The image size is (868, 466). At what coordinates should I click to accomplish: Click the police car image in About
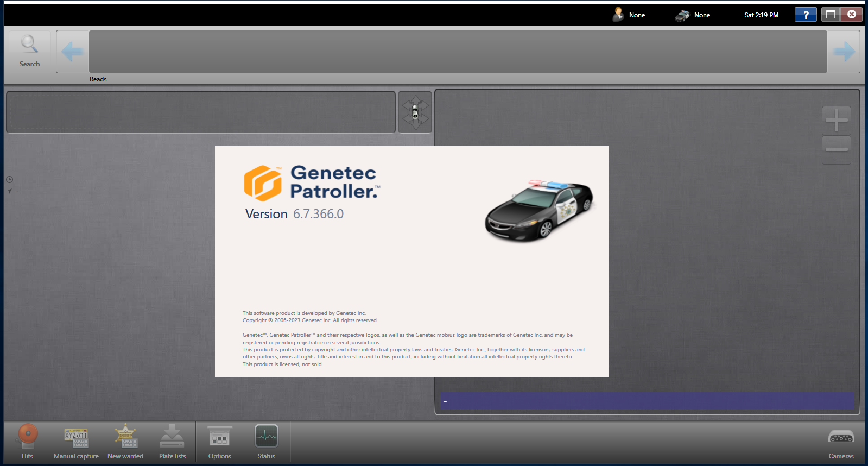point(539,210)
